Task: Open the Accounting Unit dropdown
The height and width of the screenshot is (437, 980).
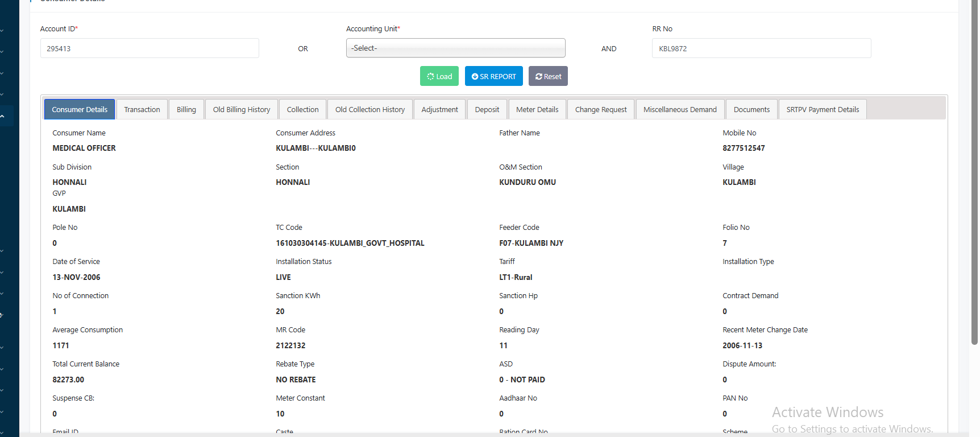Action: [x=455, y=48]
